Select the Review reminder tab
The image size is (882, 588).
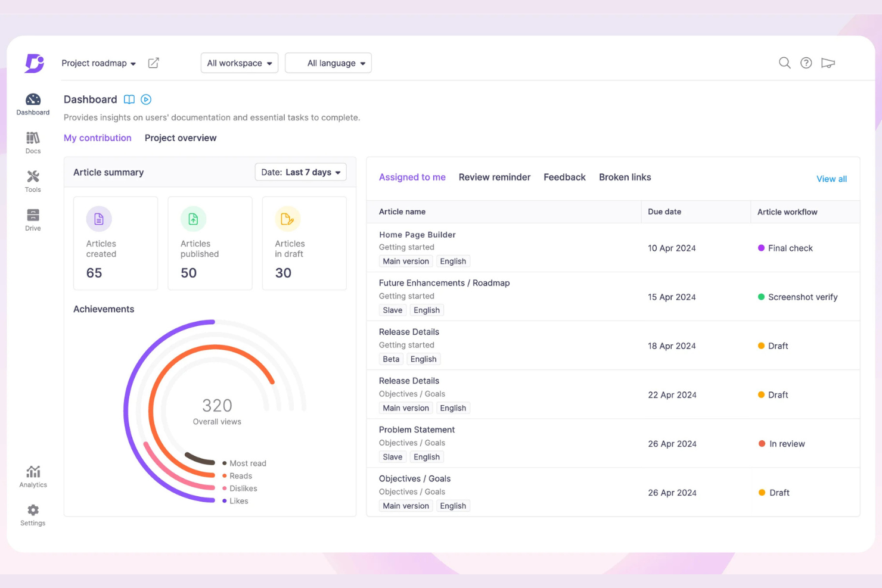click(495, 177)
